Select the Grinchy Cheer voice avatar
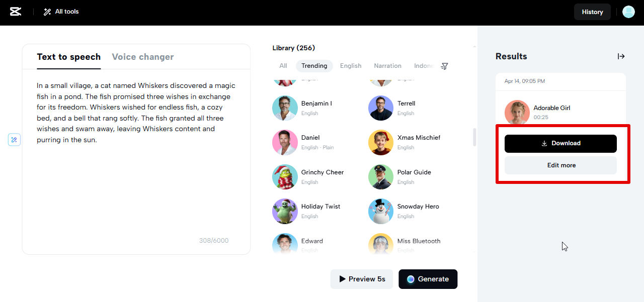This screenshot has width=644, height=302. click(285, 177)
